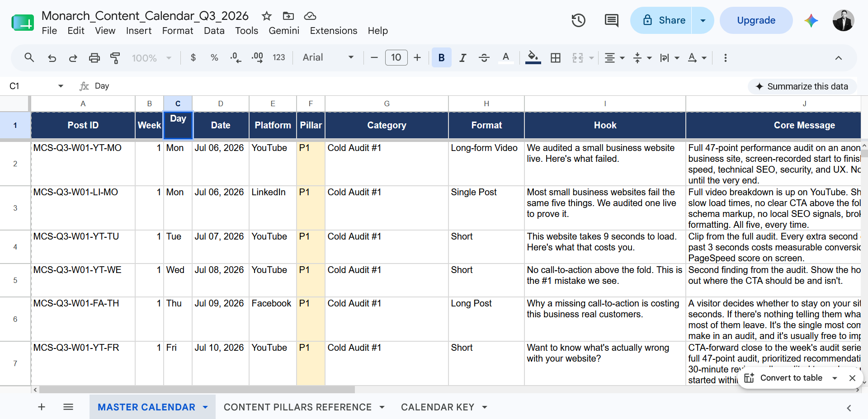
Task: Click the Gemini sparkle icon
Action: pos(811,20)
